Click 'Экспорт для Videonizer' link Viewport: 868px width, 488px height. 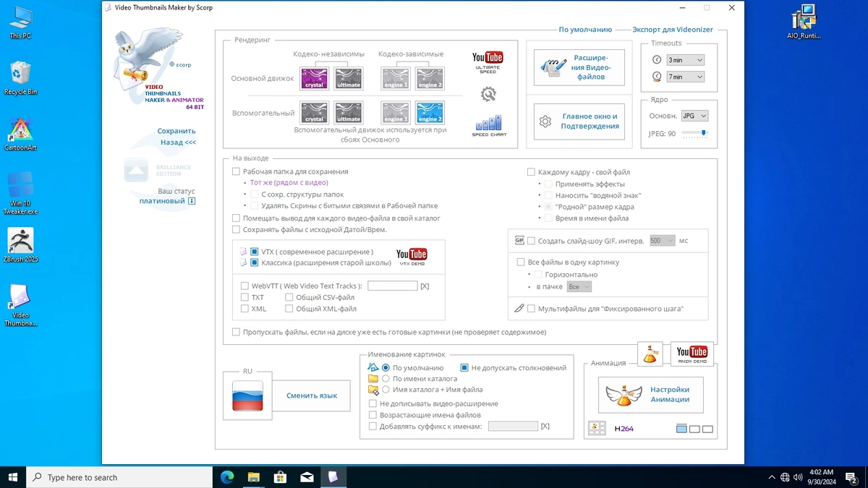click(x=673, y=30)
